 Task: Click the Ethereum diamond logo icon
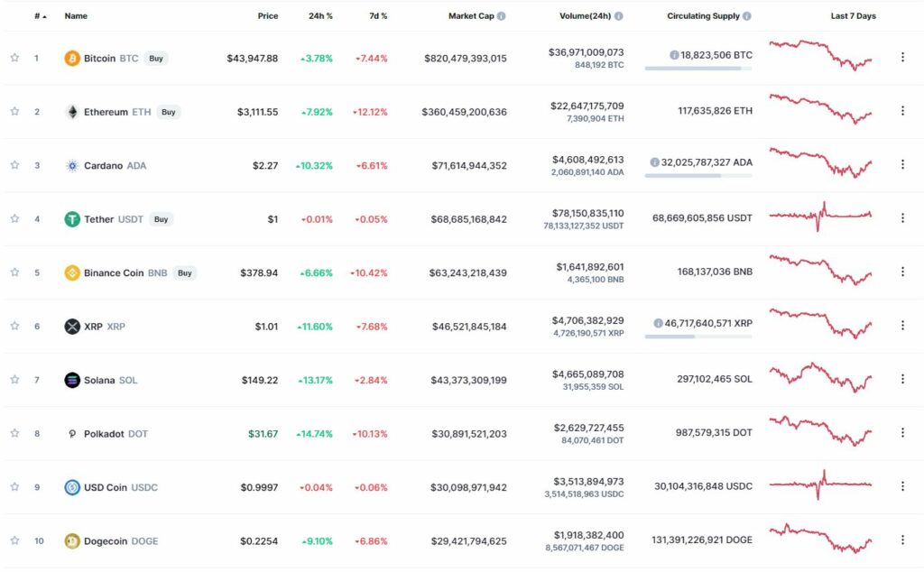click(x=72, y=112)
